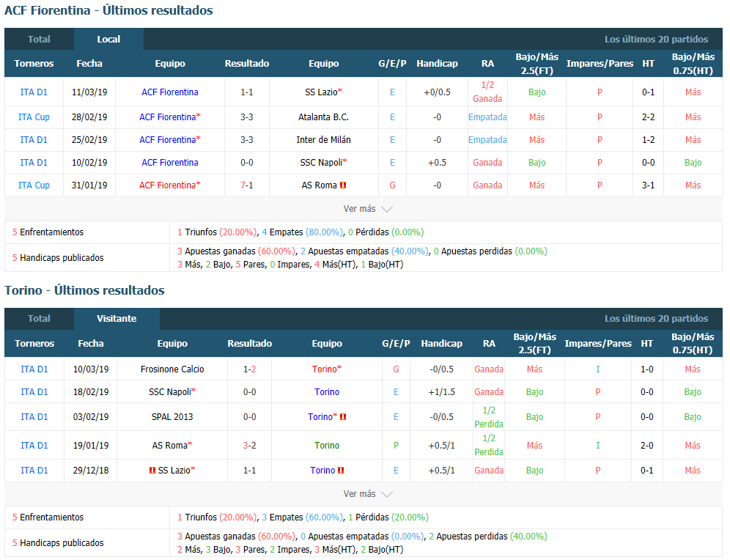Click the handicap +1/1.5 in the Napoli row

(442, 392)
